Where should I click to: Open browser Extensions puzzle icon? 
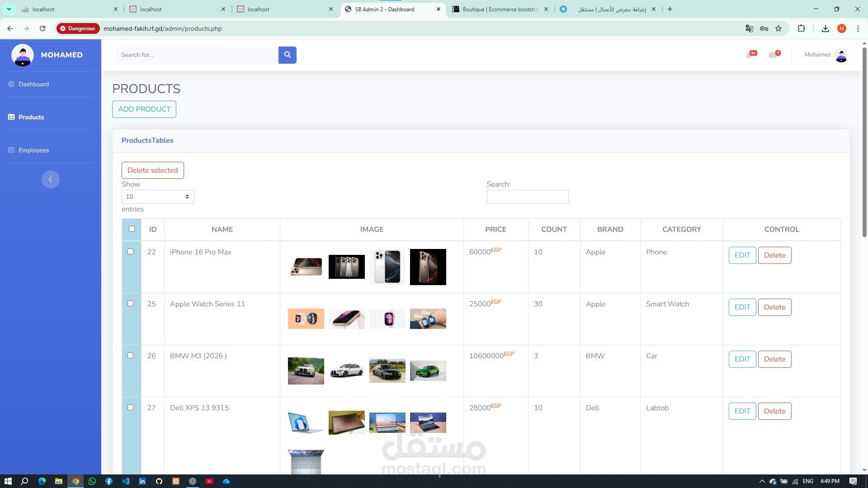pyautogui.click(x=801, y=28)
